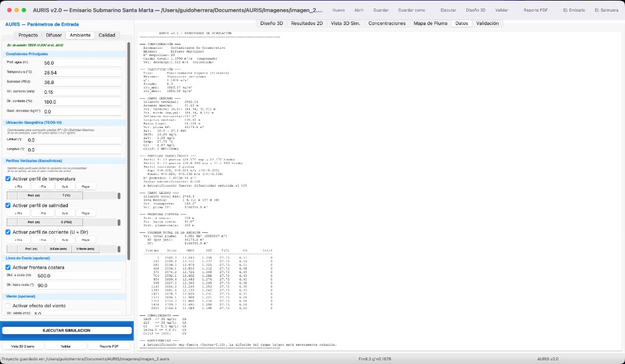Click - Fila under temperature profile
625x364 pixels.
pos(42,187)
